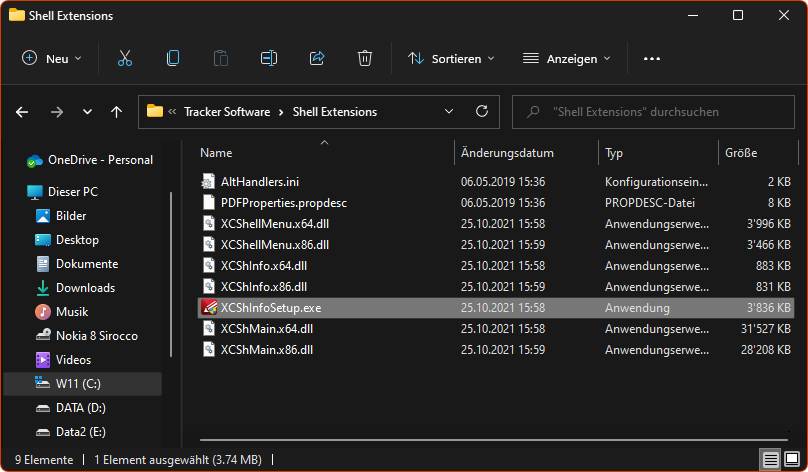The image size is (808, 472).
Task: Open Downloads in the sidebar
Action: click(x=75, y=288)
